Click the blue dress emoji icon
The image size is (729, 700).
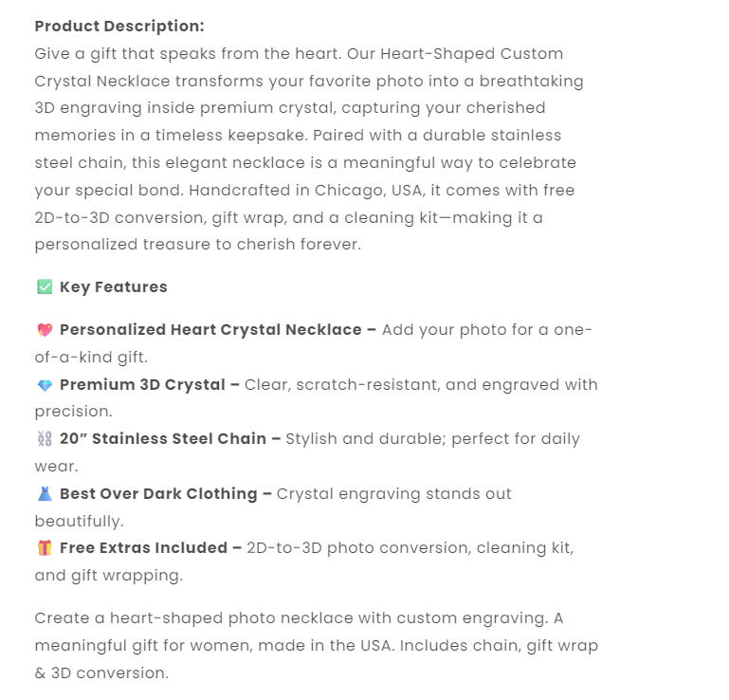point(45,494)
